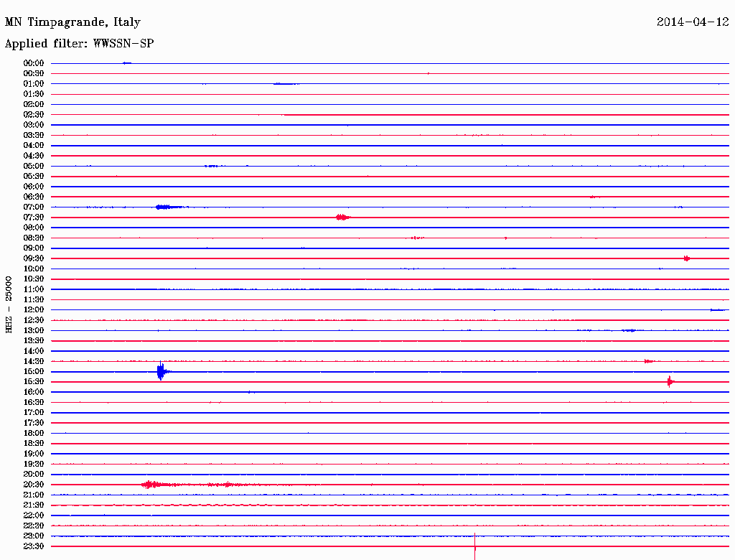Click the 14:30 time label
The width and height of the screenshot is (735, 560).
click(34, 361)
